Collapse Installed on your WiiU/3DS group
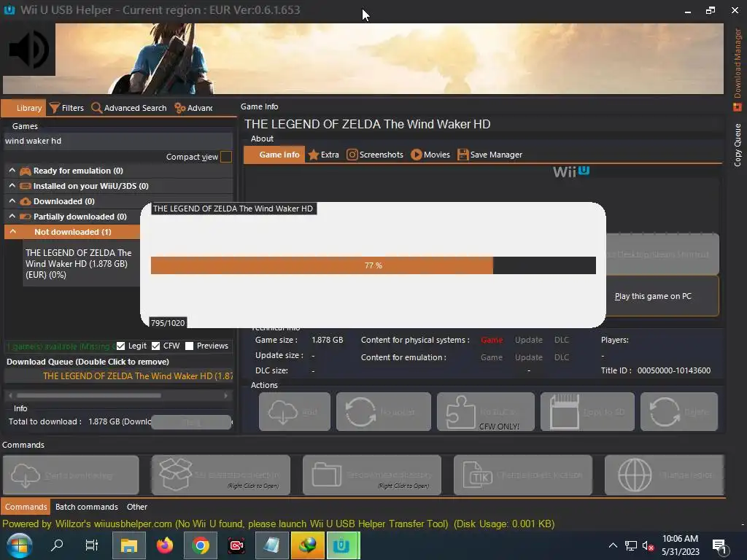747x560 pixels. pos(12,186)
